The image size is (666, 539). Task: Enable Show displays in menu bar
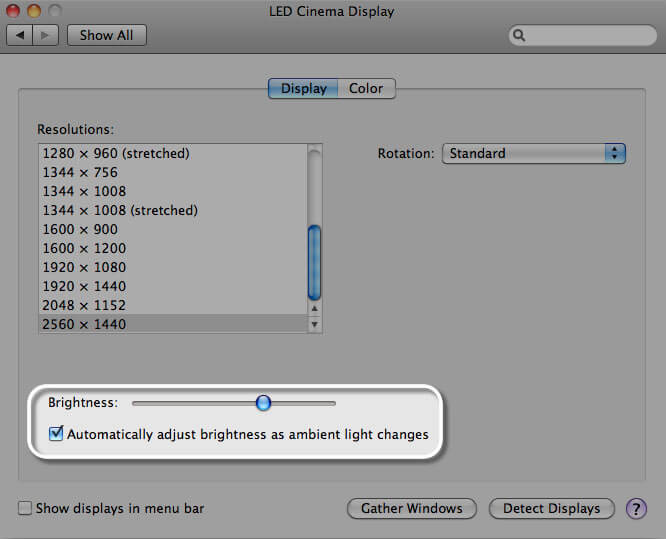tap(25, 508)
